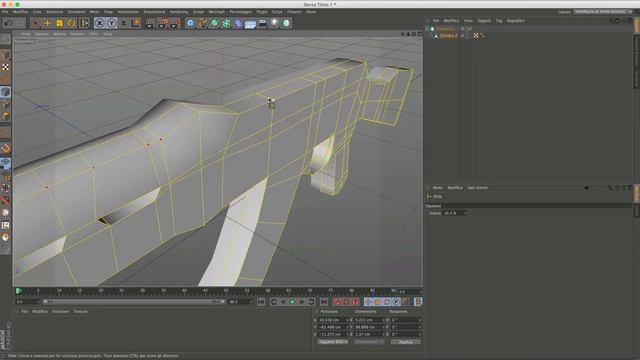The image size is (640, 360).
Task: Toggle the top object's visibility dots
Action: coord(462,29)
